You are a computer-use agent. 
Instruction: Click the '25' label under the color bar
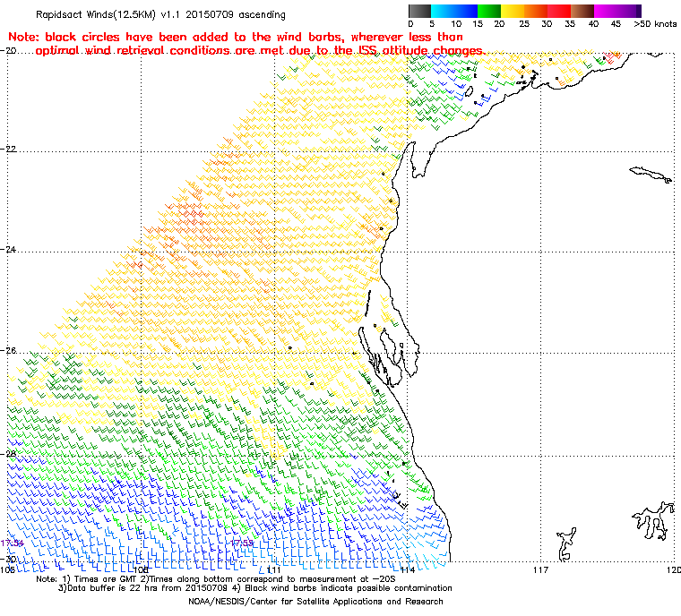(x=524, y=24)
